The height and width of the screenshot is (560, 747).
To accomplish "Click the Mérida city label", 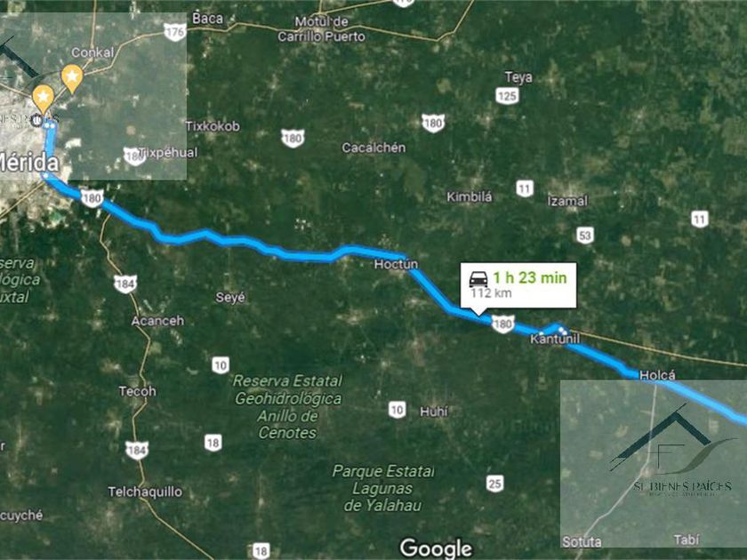I will pyautogui.click(x=28, y=163).
